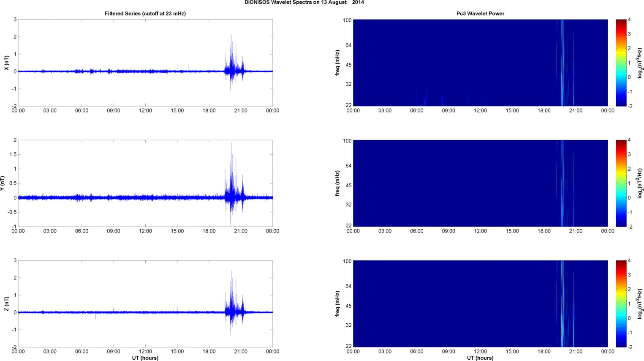The image size is (644, 361).
Task: Click the middle spectrogram's colorbar
Action: (x=621, y=183)
